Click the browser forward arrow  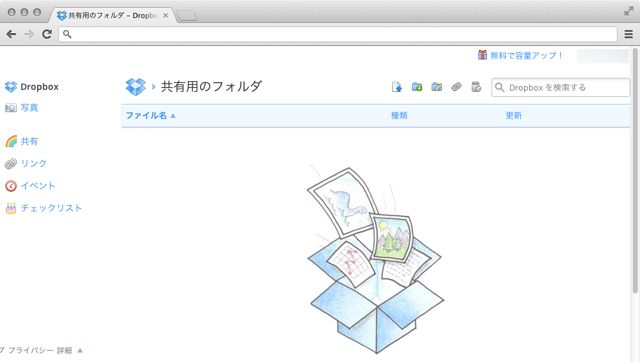coord(29,34)
